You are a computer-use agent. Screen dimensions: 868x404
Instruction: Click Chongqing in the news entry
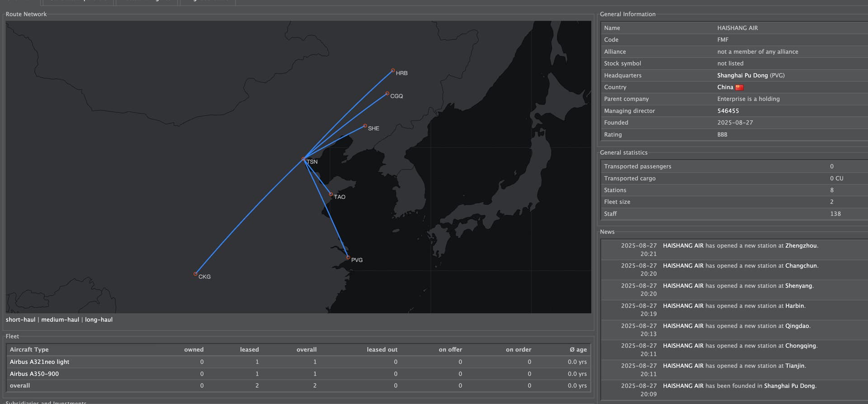point(800,346)
